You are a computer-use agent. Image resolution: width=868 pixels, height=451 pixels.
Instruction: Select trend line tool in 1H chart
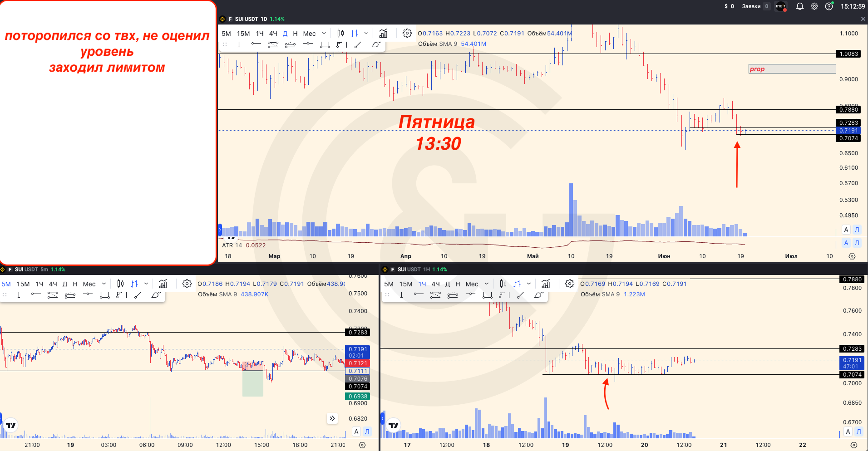(x=520, y=295)
